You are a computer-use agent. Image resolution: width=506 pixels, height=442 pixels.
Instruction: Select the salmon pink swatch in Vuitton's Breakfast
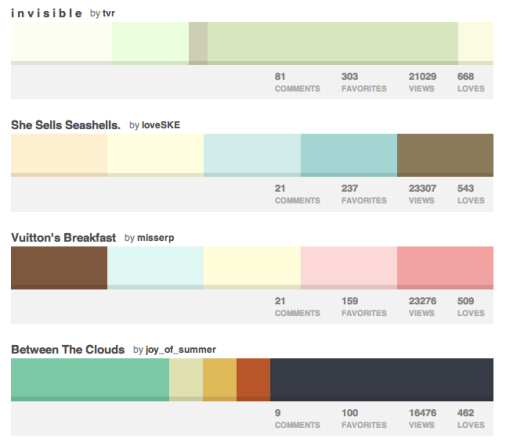coord(445,268)
